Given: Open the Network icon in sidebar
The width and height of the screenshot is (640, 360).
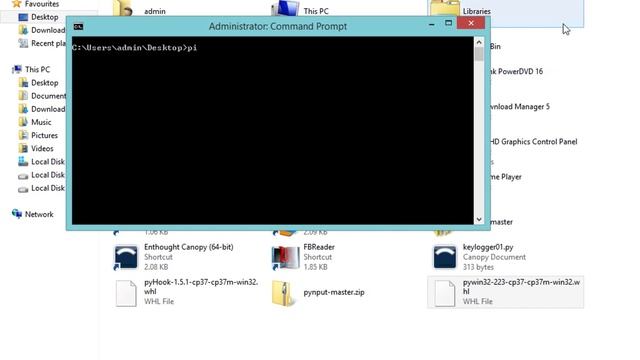Looking at the screenshot, I should coord(17,214).
